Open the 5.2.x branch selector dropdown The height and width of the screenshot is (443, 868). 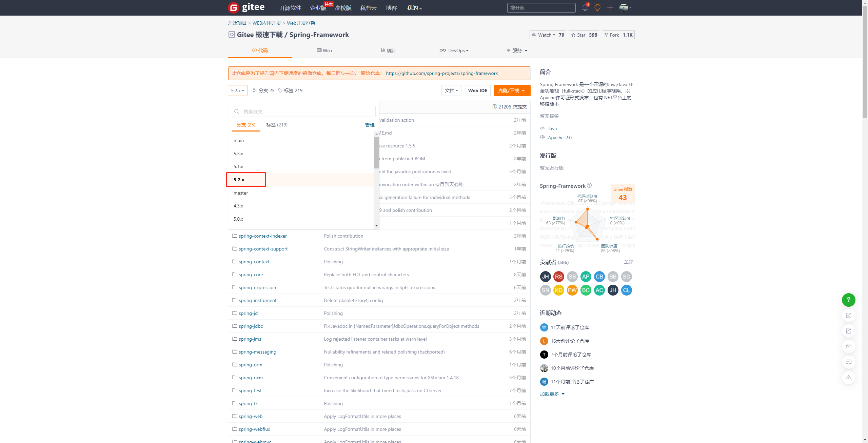tap(237, 90)
